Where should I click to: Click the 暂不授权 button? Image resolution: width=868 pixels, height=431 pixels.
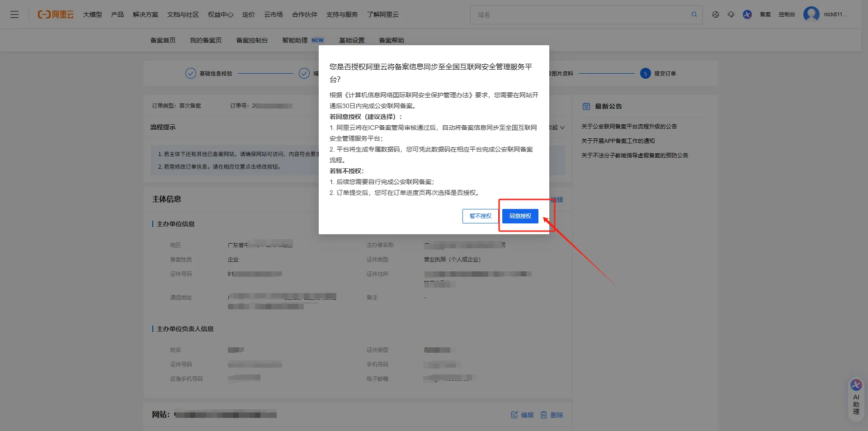[480, 216]
